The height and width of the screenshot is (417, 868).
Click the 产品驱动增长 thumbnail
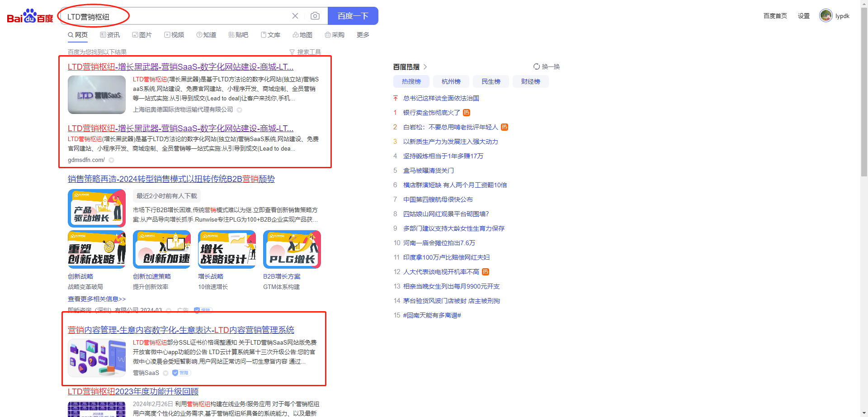97,208
